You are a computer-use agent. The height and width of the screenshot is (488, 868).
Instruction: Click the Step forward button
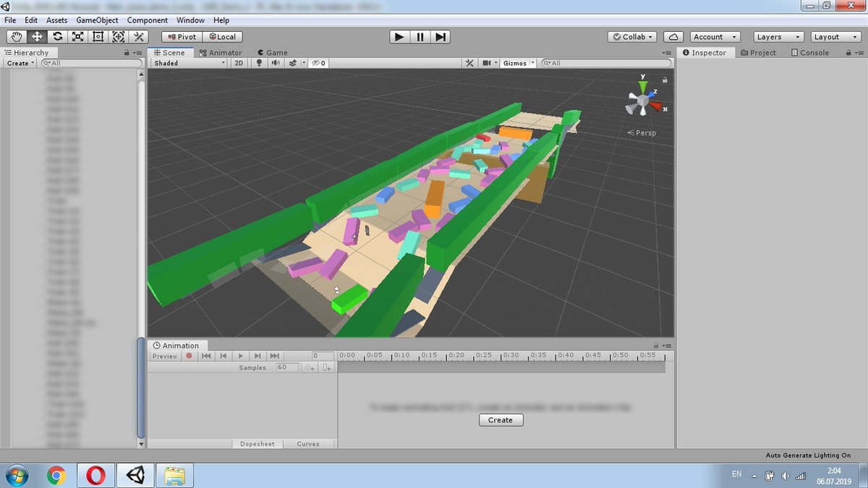coord(441,36)
